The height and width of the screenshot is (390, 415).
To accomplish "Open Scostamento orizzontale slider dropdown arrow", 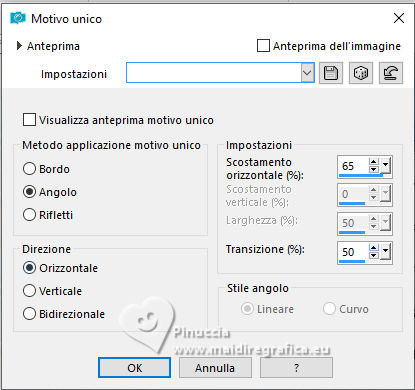I will click(385, 166).
